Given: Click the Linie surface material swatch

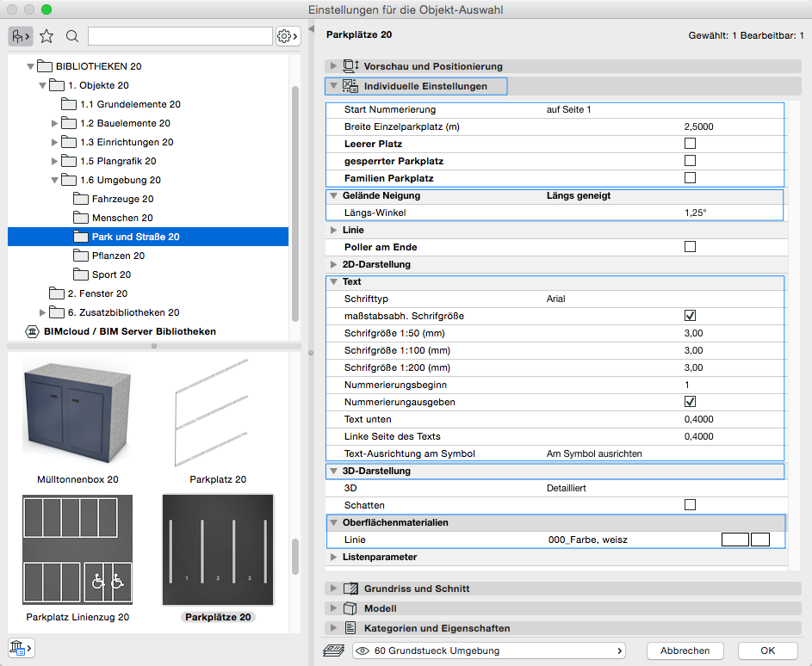Looking at the screenshot, I should coord(735,540).
